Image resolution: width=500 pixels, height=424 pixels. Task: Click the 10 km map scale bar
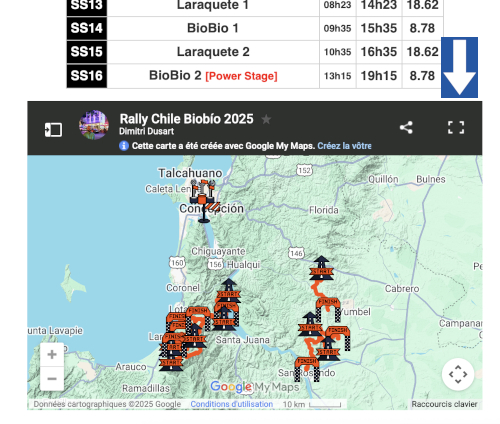312,404
